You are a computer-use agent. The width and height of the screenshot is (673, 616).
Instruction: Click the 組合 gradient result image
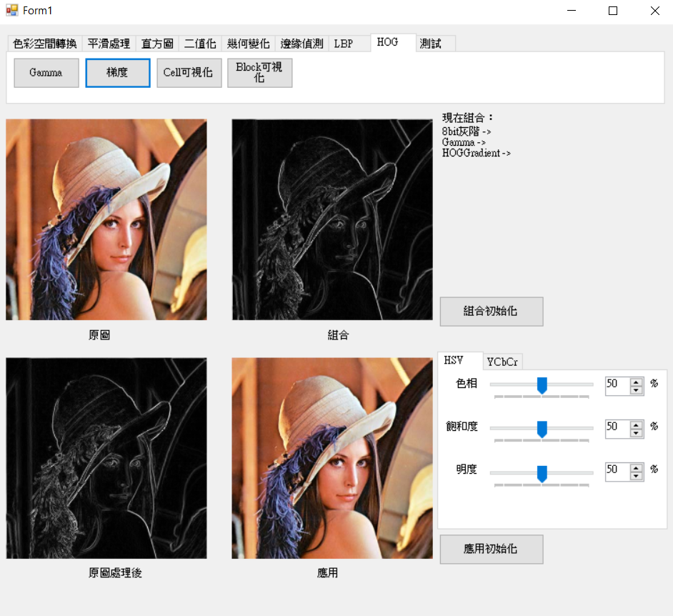[x=332, y=219]
